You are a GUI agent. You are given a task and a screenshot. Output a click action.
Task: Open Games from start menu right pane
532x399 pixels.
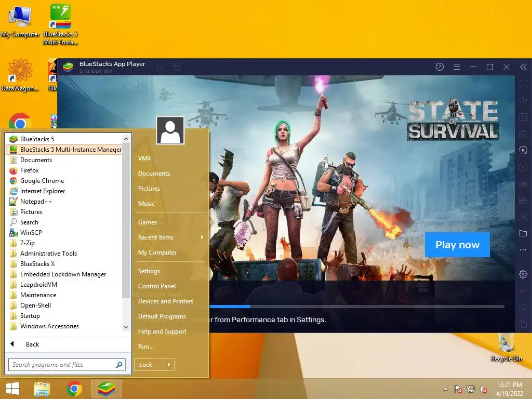(x=170, y=222)
